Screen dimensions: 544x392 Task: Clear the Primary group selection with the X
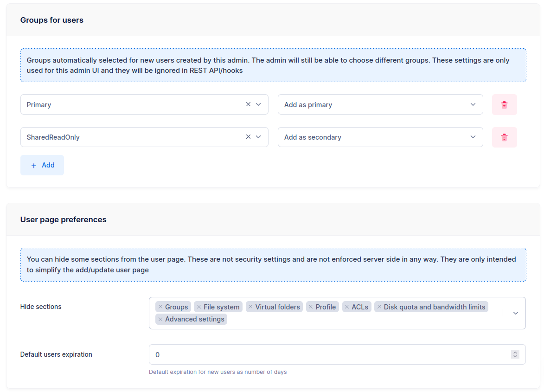pos(248,104)
